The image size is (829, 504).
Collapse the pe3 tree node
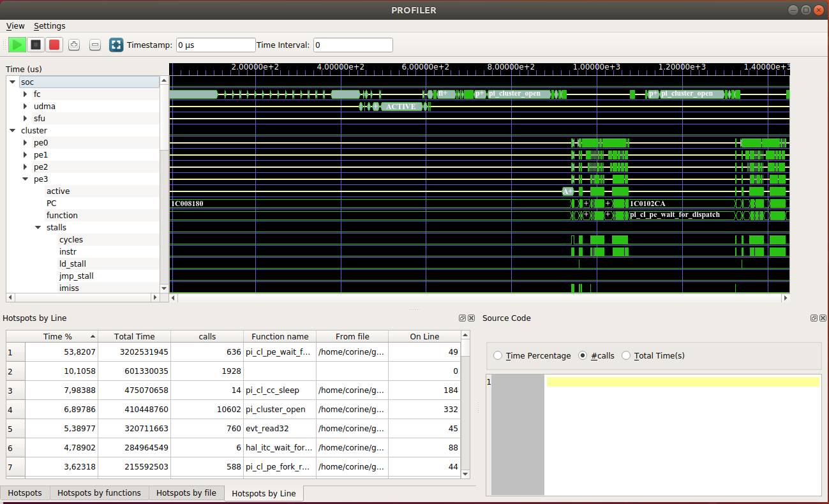(x=25, y=179)
